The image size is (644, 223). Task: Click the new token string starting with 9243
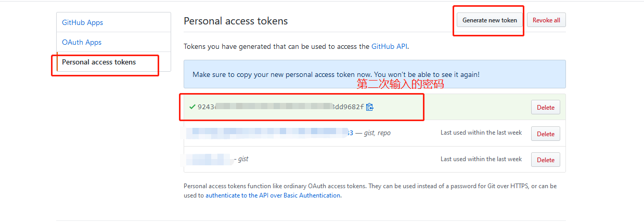[x=281, y=107]
